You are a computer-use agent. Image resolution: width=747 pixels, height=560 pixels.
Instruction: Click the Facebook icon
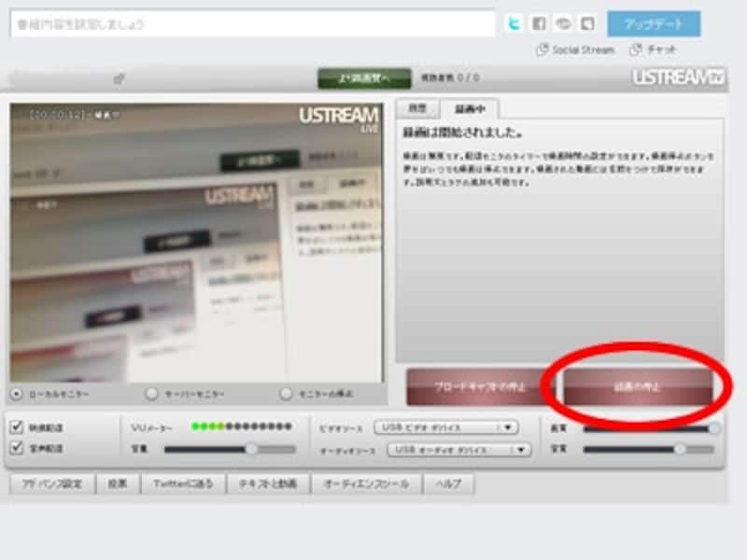539,23
